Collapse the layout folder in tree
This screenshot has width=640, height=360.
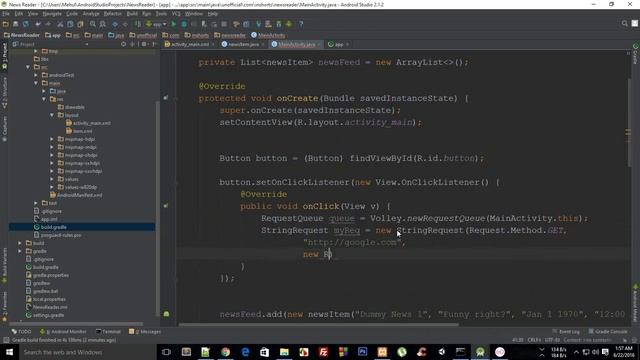[x=52, y=115]
